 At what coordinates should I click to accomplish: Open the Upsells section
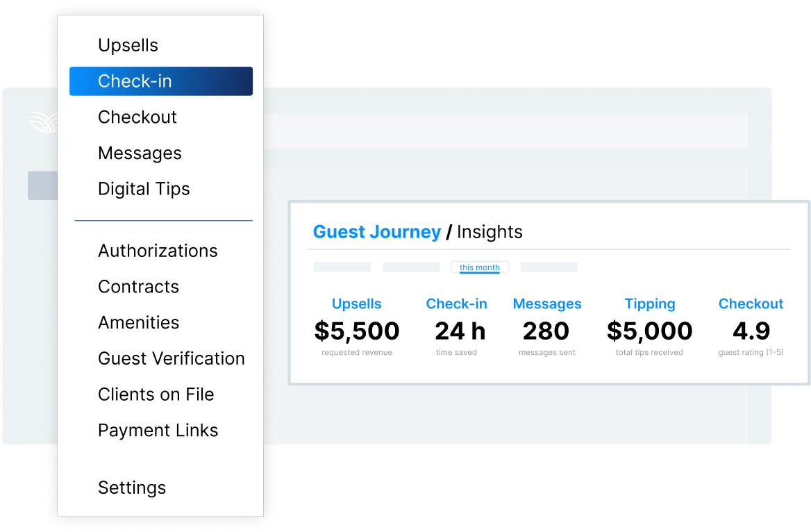pos(128,45)
